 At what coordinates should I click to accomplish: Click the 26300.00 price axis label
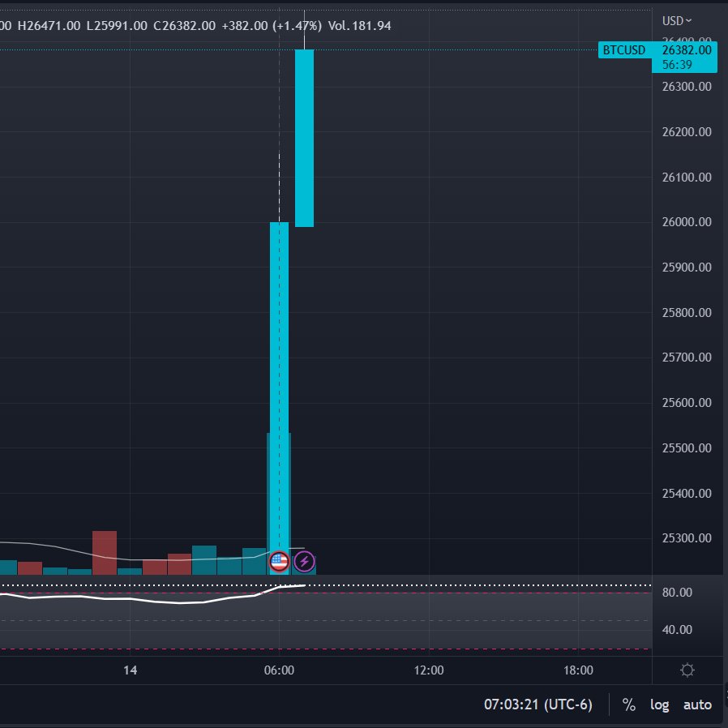point(687,87)
